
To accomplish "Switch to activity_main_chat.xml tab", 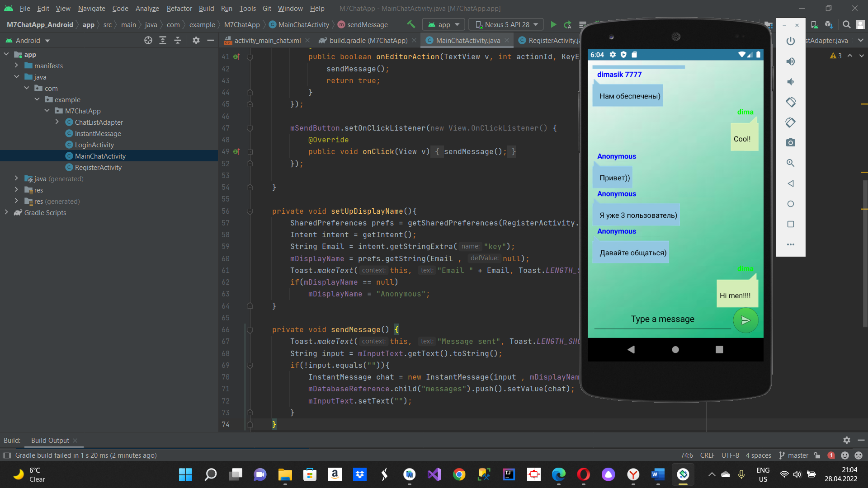I will point(267,41).
